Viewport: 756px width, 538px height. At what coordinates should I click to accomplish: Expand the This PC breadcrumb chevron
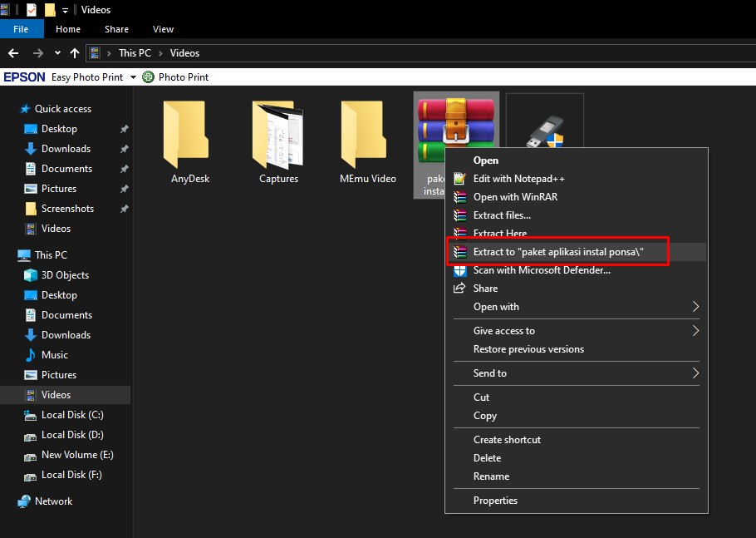[x=110, y=53]
